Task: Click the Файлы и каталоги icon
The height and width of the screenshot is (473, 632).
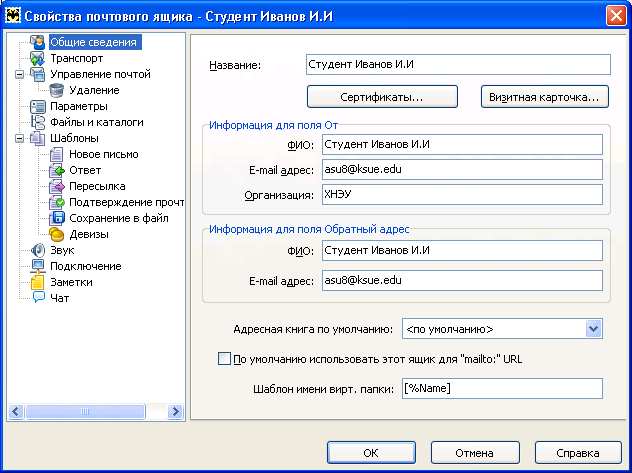Action: [37, 122]
